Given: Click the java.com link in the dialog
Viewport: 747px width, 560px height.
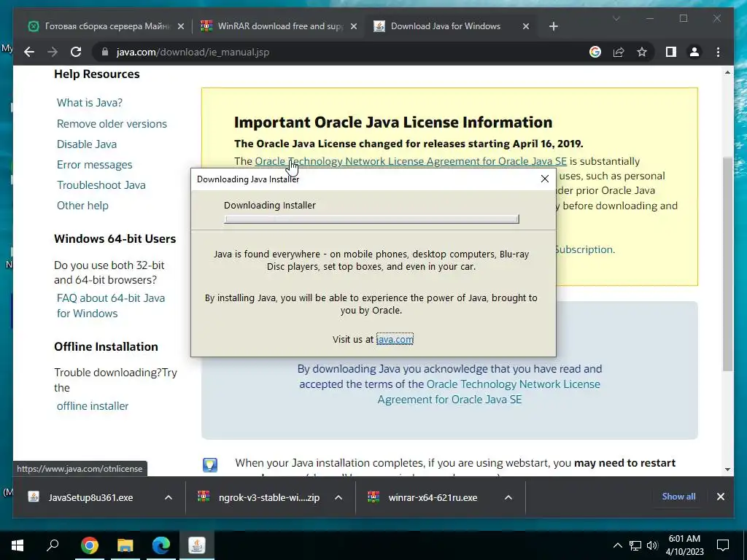Looking at the screenshot, I should tap(395, 340).
